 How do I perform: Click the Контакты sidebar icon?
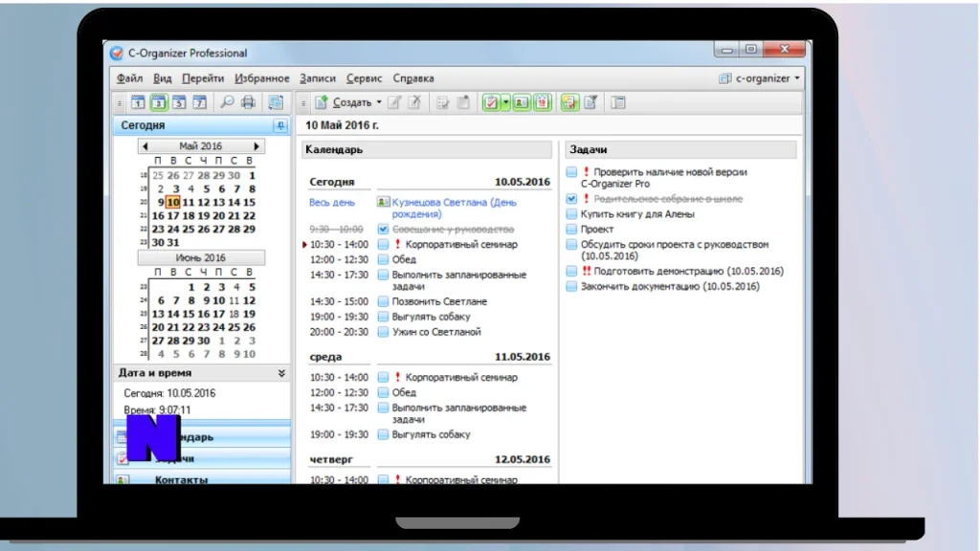tap(123, 480)
